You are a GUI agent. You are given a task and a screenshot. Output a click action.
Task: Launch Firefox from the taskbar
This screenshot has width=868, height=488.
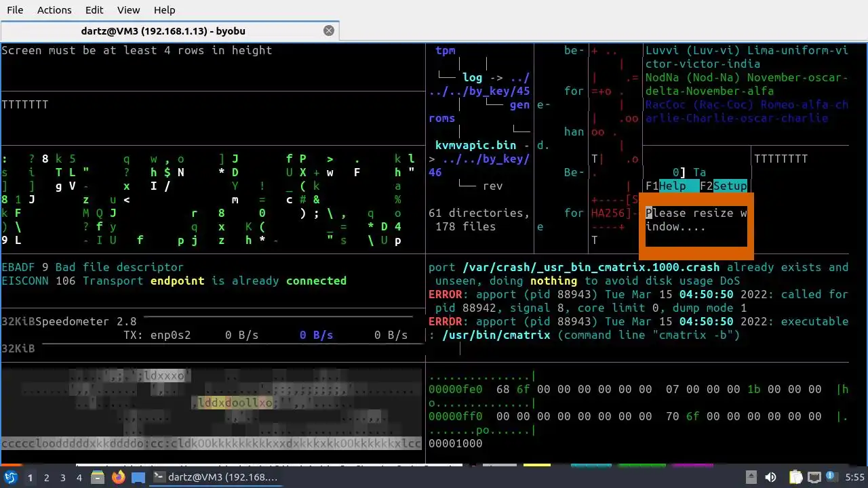pos(118,477)
